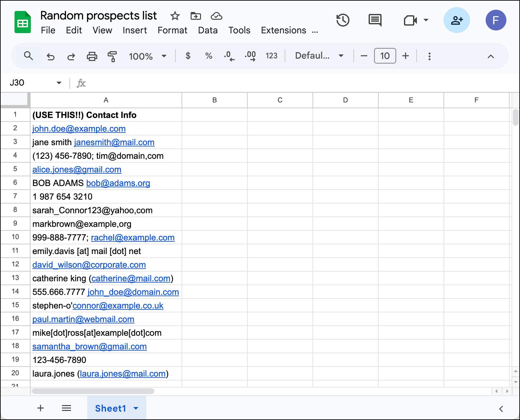
Task: Open version history clock icon
Action: click(x=343, y=20)
